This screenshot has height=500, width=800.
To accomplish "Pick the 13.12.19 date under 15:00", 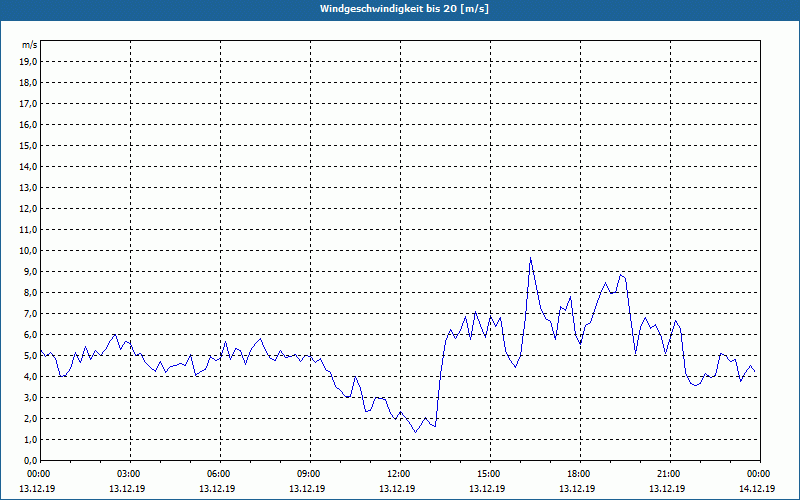I will 487,488.
